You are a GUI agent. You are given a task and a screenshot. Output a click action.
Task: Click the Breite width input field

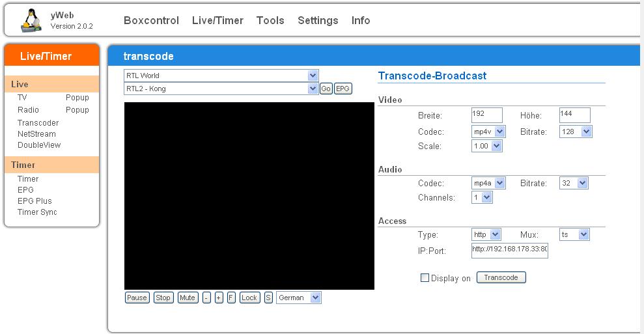[x=486, y=115]
